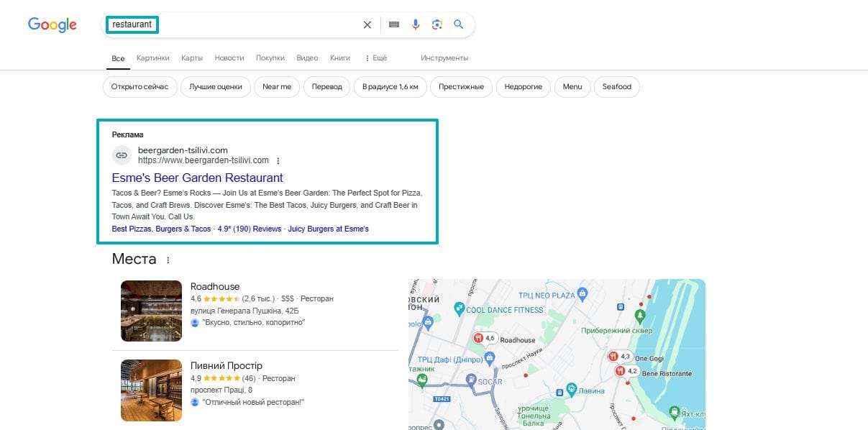Apply Seafood filter chip
This screenshot has width=868, height=430.
[617, 87]
